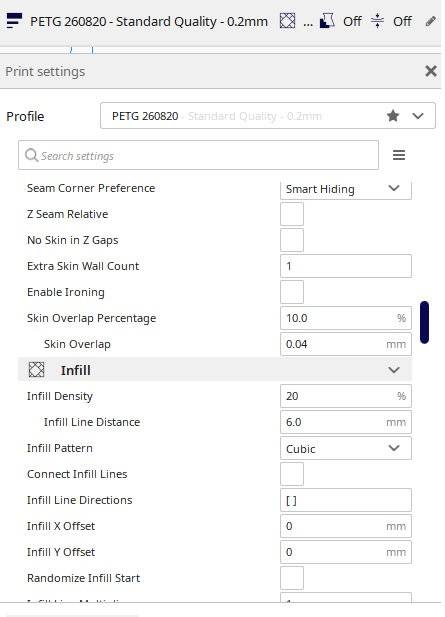Click the settings list scrollbar thumb
The width and height of the screenshot is (445, 617).
point(424,322)
